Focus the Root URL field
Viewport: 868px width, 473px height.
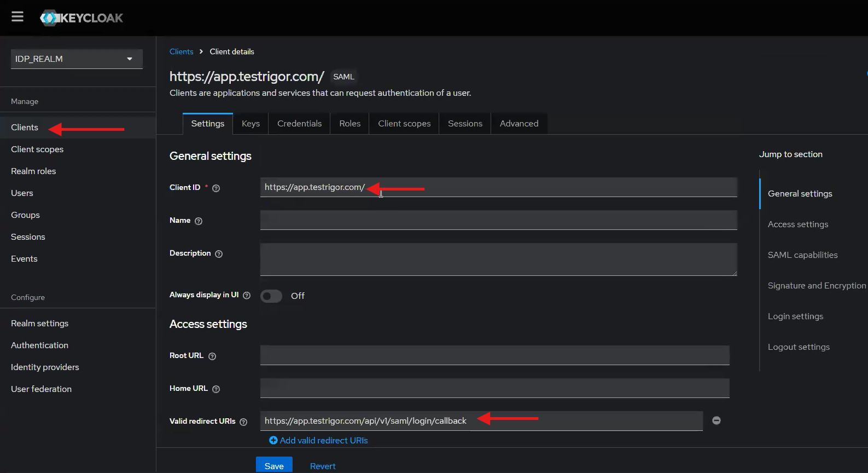click(x=494, y=355)
